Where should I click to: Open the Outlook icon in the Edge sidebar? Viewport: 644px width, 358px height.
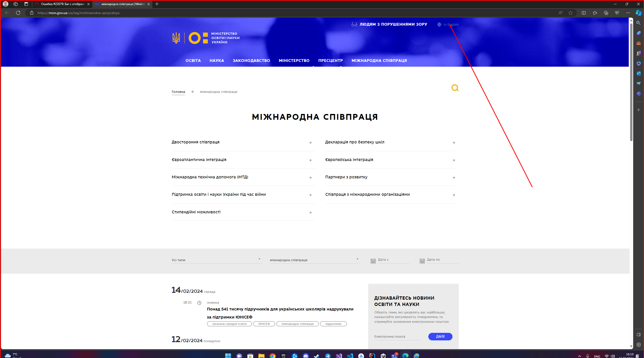coord(638,73)
